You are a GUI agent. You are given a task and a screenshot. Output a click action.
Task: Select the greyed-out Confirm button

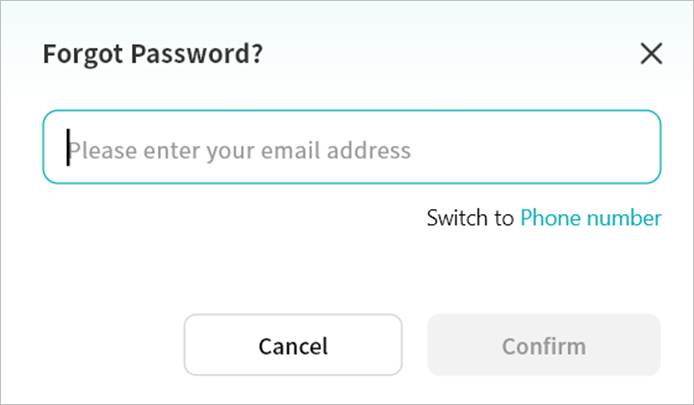(x=543, y=346)
